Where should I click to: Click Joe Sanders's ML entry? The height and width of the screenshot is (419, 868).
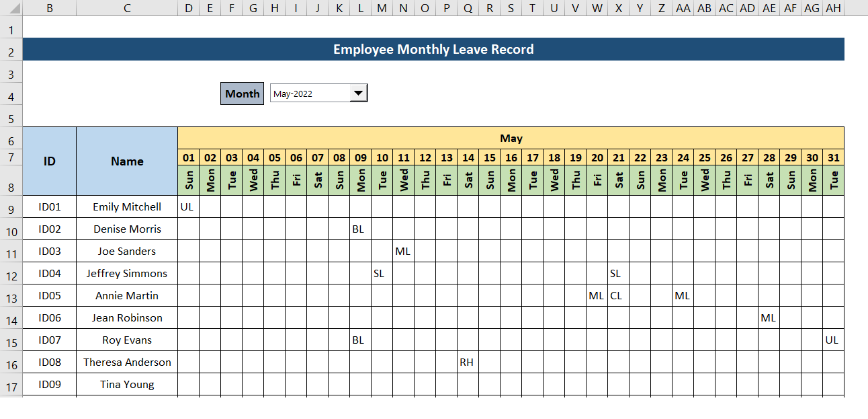pyautogui.click(x=403, y=251)
